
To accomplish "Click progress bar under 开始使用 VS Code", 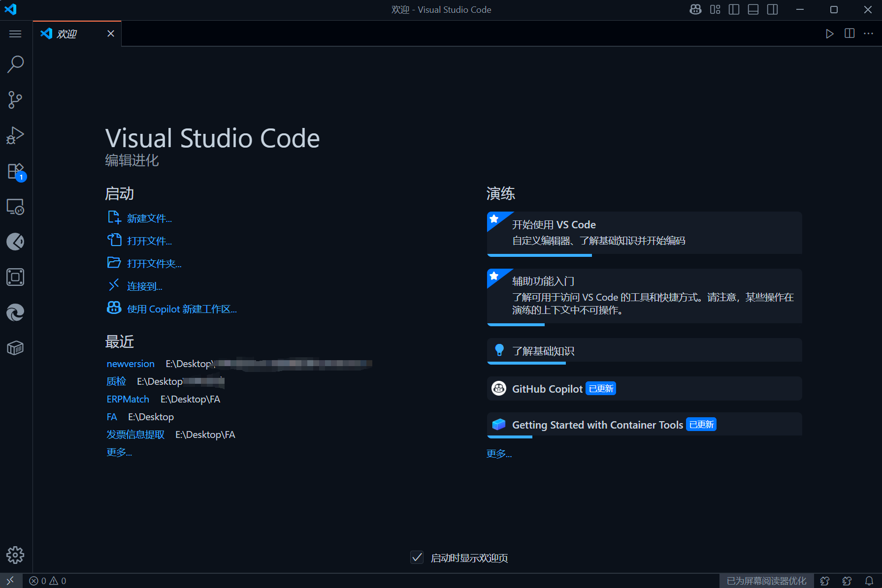I will point(539,255).
